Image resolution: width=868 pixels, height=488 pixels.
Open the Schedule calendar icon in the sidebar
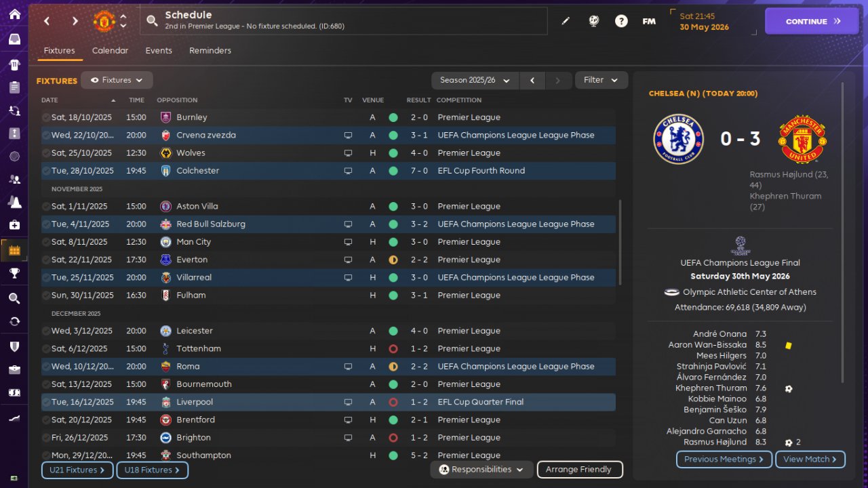(x=14, y=251)
